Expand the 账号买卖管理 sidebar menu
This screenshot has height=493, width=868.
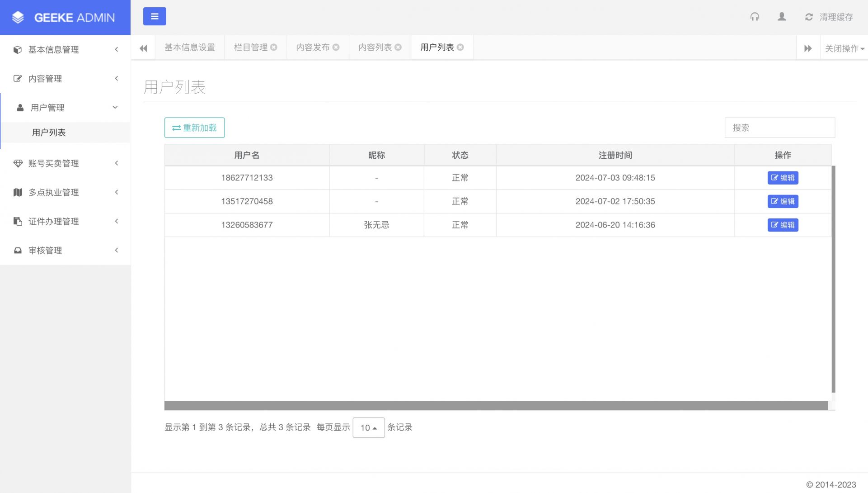pyautogui.click(x=65, y=163)
